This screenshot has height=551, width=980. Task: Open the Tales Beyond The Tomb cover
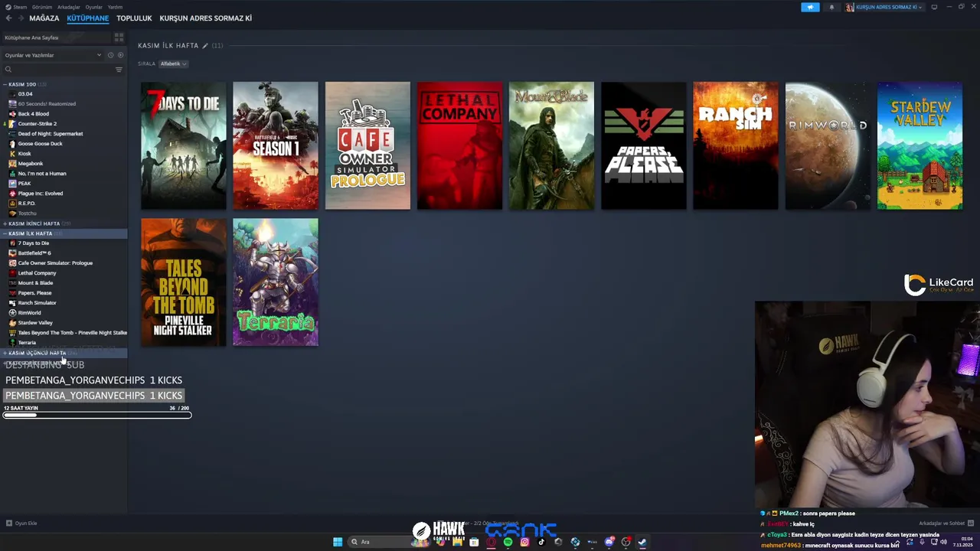click(184, 282)
